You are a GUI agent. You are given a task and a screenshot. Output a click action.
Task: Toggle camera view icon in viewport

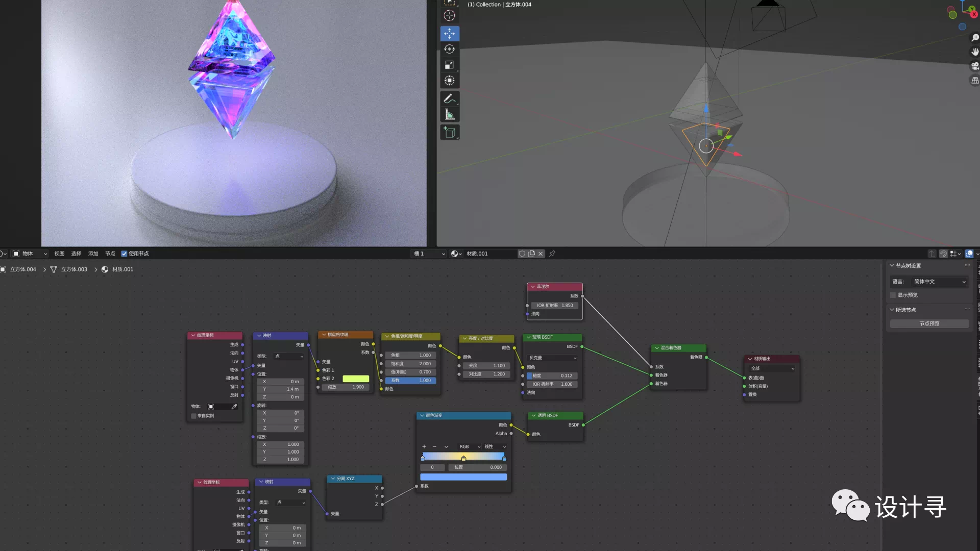[975, 66]
